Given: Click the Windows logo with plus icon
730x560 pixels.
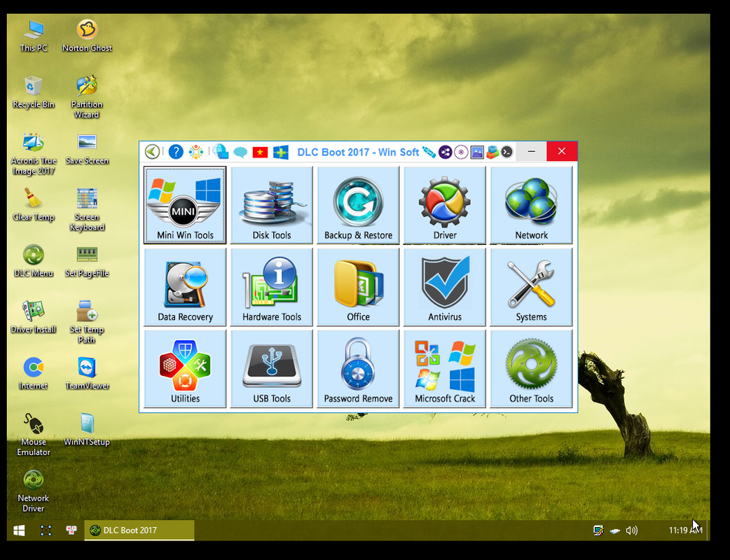Looking at the screenshot, I should point(281,152).
